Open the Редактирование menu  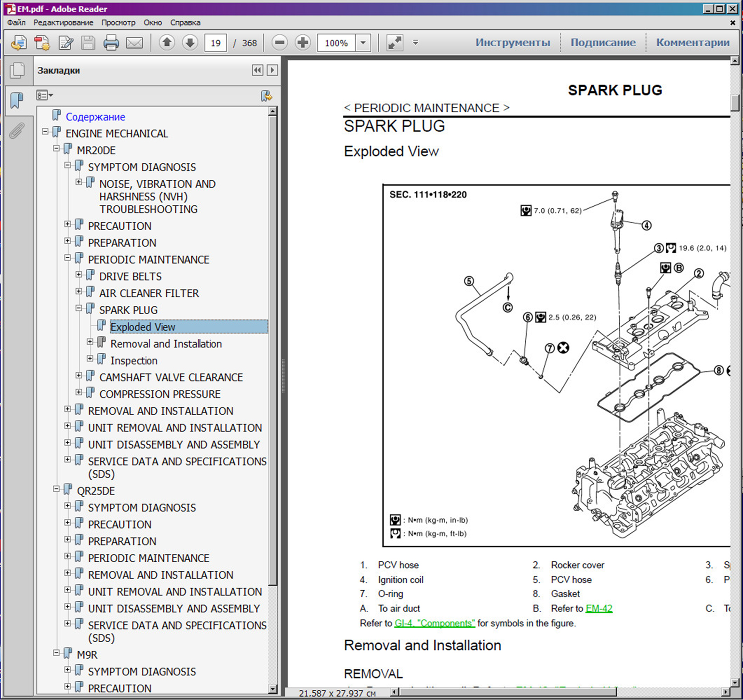(x=63, y=23)
